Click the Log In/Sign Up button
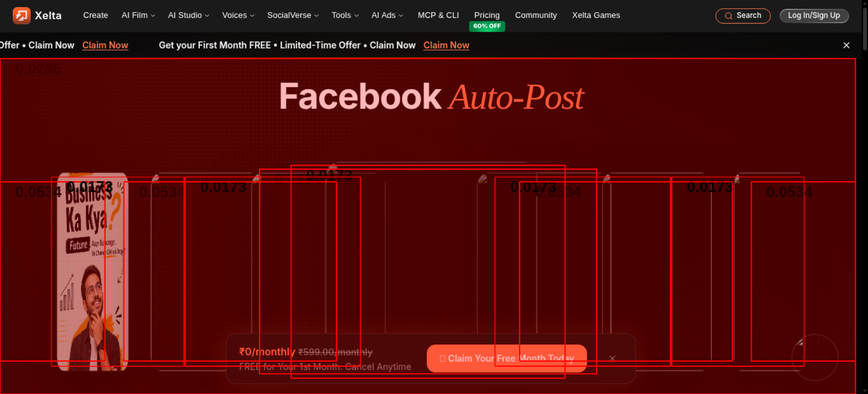The width and height of the screenshot is (868, 394). pyautogui.click(x=814, y=16)
